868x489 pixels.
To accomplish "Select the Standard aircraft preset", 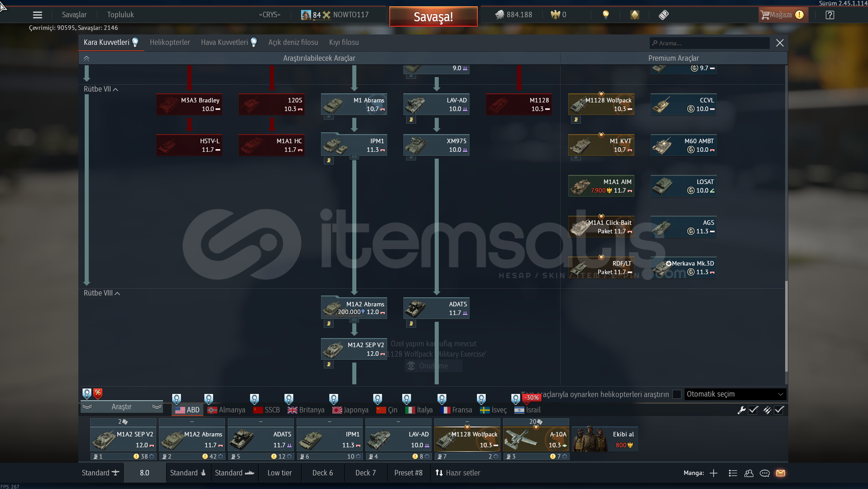I will point(101,473).
